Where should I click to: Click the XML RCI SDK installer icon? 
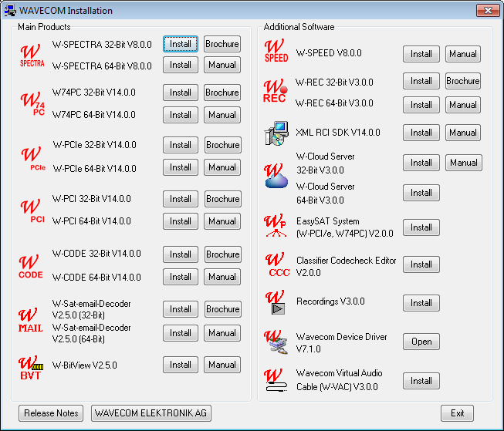tap(276, 133)
